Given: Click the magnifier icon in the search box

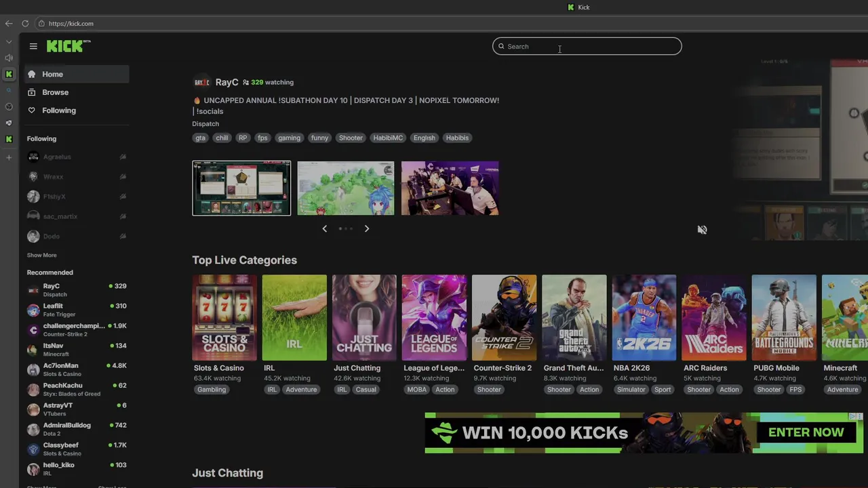Looking at the screenshot, I should pyautogui.click(x=502, y=46).
